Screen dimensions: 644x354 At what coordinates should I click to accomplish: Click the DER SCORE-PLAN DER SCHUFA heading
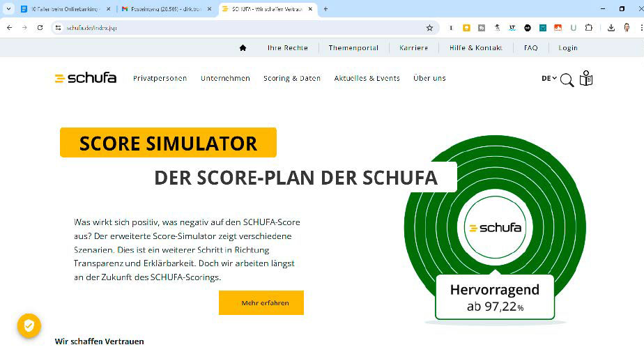point(296,178)
